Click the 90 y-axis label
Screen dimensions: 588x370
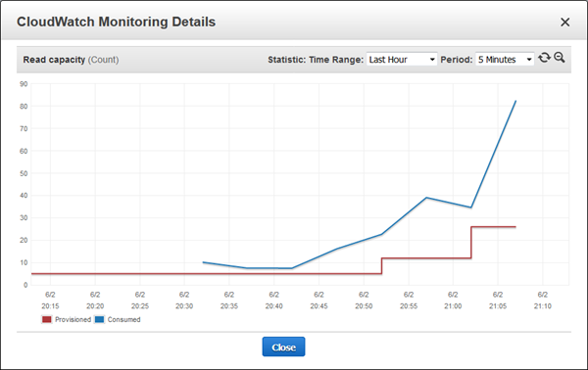pos(24,84)
